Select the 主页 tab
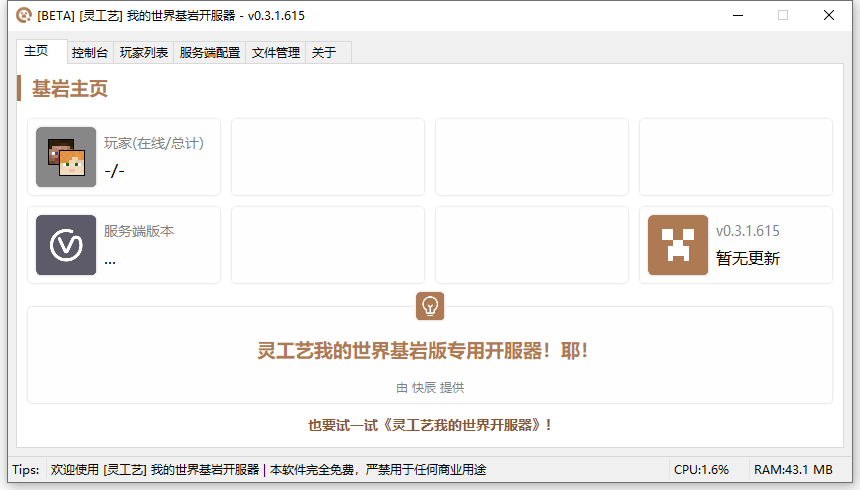This screenshot has height=490, width=860. tap(37, 51)
